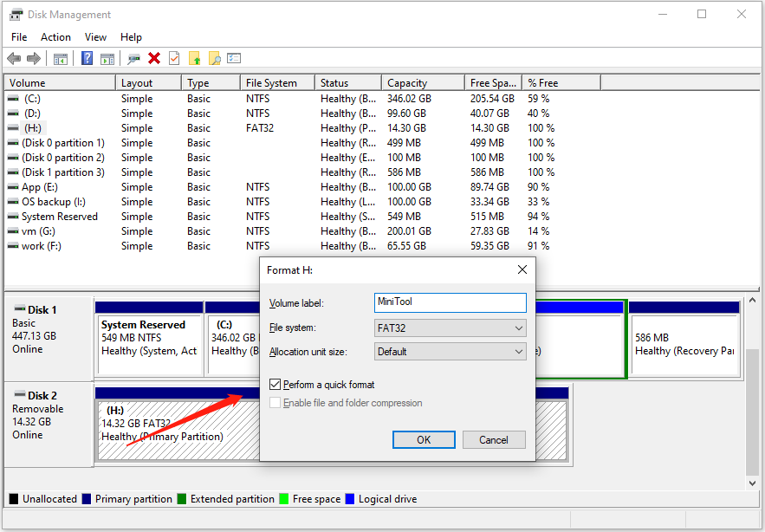
Task: Sort volumes by the Capacity column header
Action: point(407,83)
